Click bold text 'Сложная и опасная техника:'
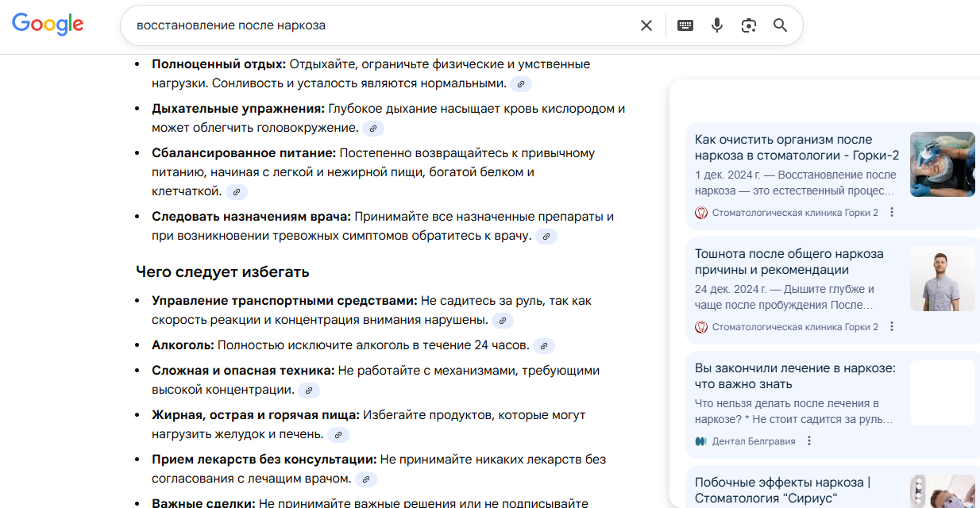Image resolution: width=980 pixels, height=508 pixels. pyautogui.click(x=243, y=371)
